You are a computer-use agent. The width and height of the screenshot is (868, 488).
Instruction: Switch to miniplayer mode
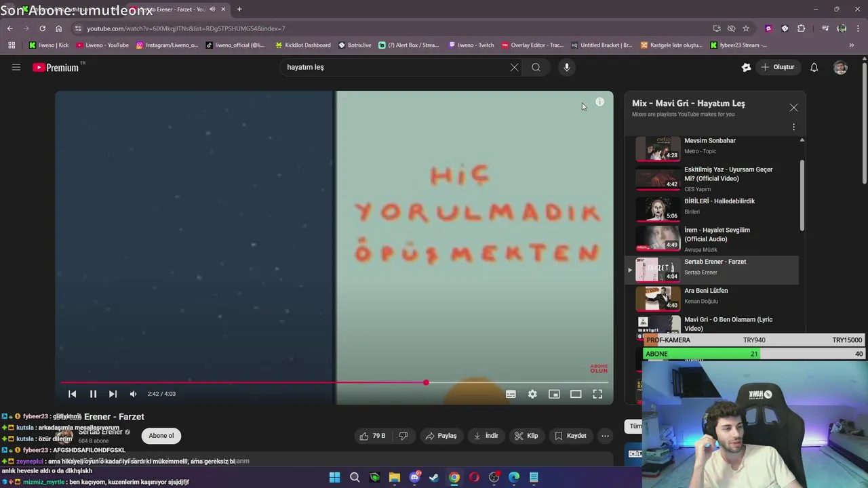(x=554, y=394)
